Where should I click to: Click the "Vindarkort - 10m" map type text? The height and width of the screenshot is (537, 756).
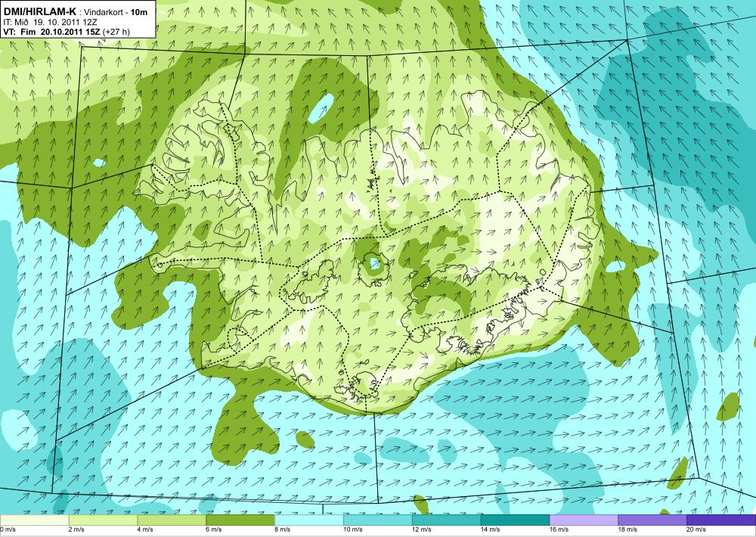[x=116, y=12]
